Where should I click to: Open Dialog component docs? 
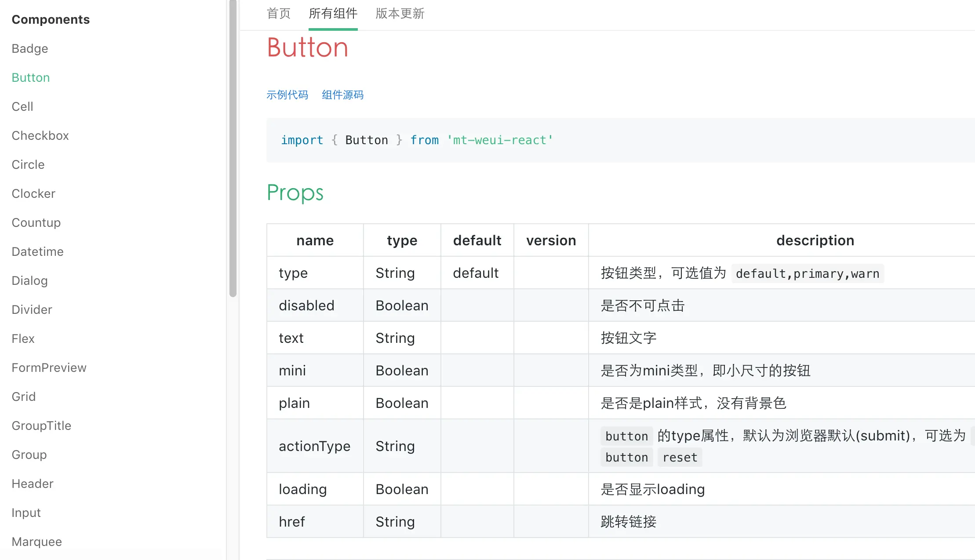pyautogui.click(x=29, y=280)
